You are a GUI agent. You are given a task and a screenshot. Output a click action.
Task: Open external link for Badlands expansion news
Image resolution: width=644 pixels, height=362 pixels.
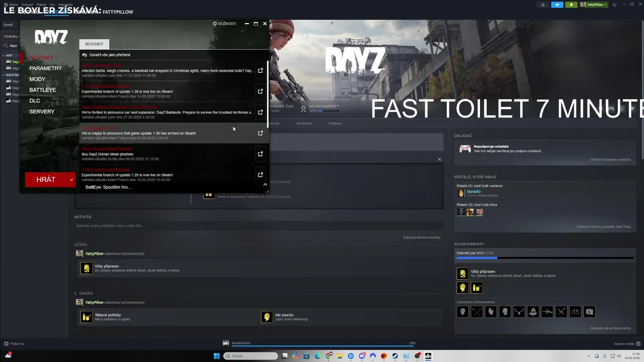point(260,112)
